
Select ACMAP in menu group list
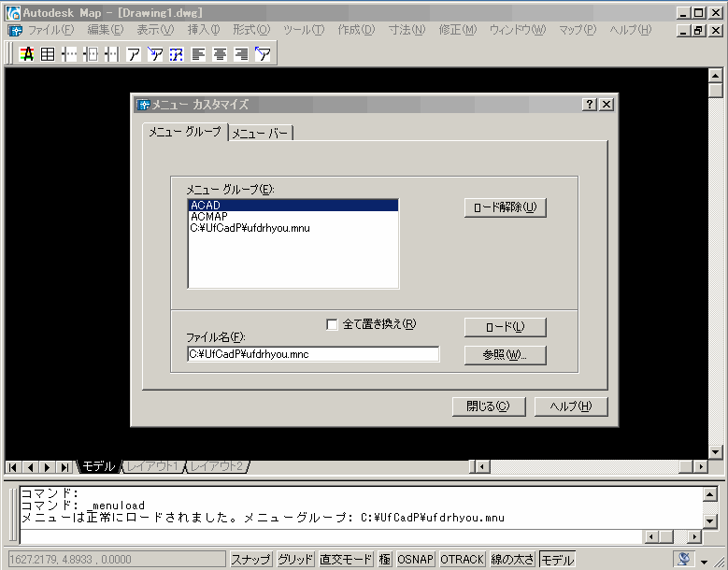coord(293,217)
